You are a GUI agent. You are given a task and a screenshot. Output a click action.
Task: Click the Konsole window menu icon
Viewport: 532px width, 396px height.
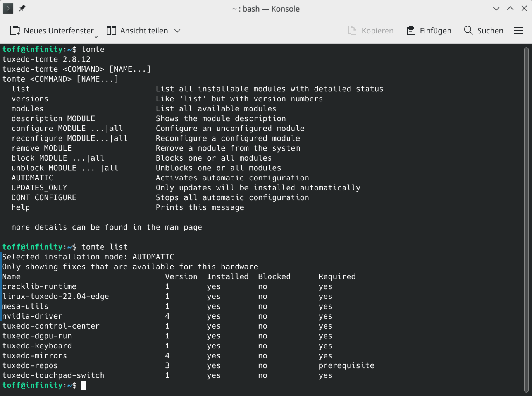pos(8,8)
